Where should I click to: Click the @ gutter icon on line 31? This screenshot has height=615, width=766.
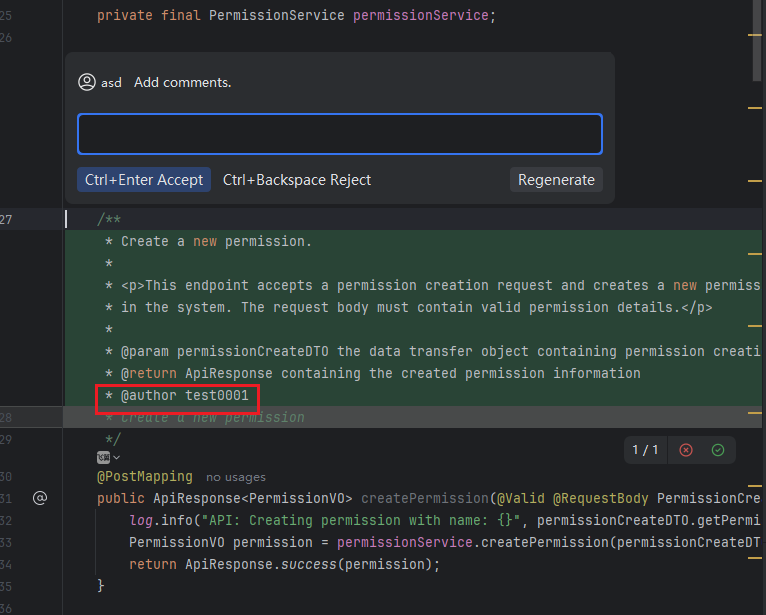[40, 497]
